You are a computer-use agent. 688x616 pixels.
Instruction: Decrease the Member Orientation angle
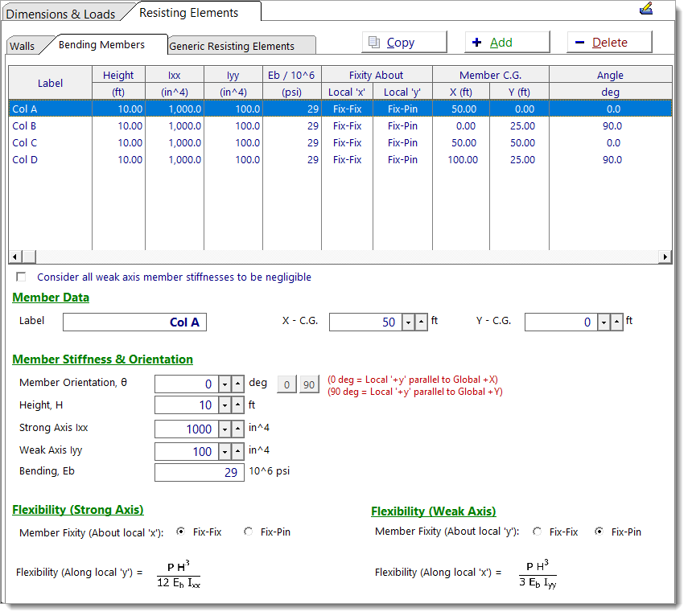pos(225,384)
